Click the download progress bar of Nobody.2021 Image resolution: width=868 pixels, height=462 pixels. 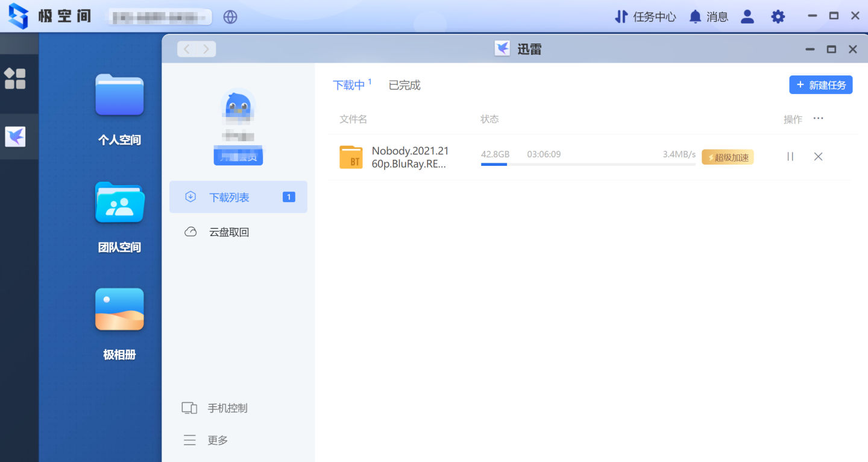[588, 165]
